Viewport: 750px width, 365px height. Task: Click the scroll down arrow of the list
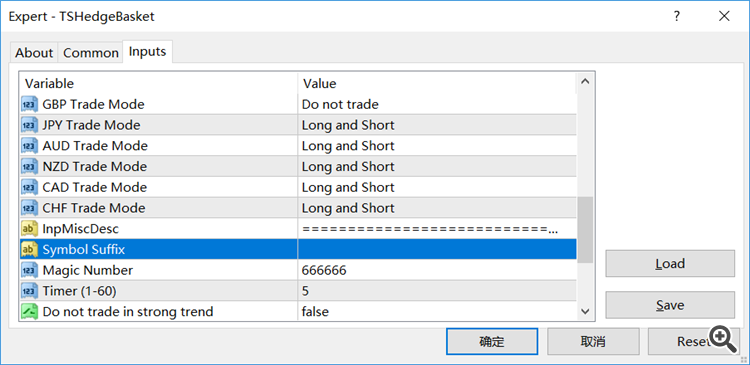click(x=585, y=311)
